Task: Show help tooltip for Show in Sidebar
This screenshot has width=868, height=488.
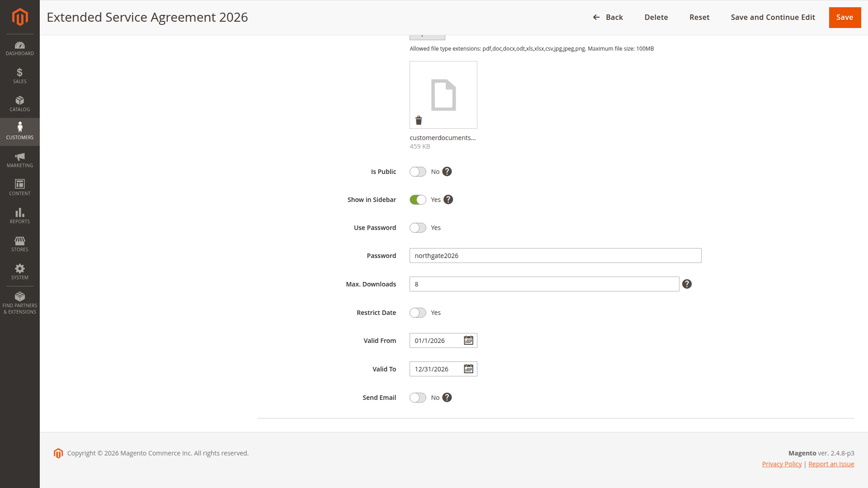Action: coord(448,200)
